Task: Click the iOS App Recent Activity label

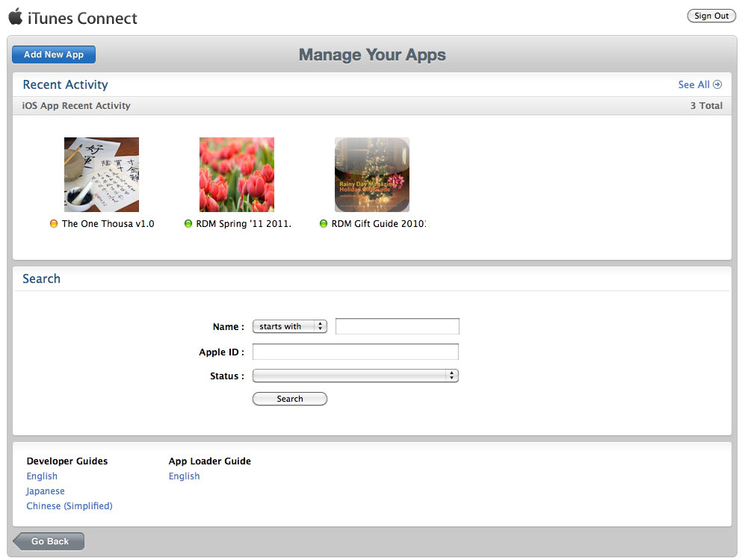Action: coord(76,105)
